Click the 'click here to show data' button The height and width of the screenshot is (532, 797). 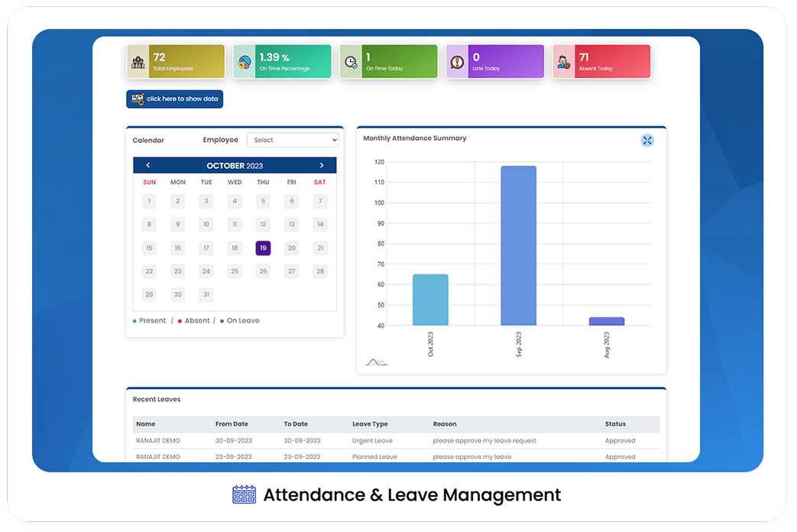(174, 99)
